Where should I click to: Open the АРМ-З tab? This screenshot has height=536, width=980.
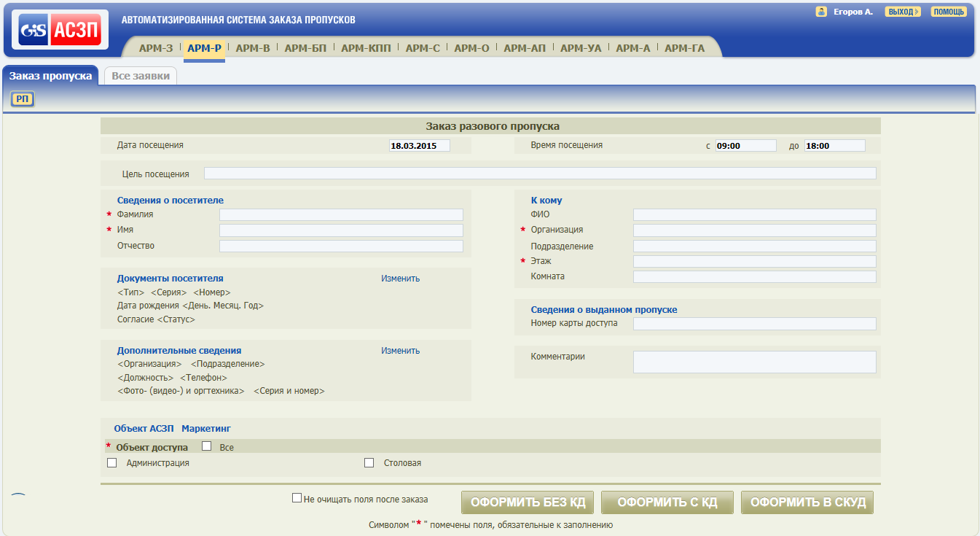(x=156, y=48)
